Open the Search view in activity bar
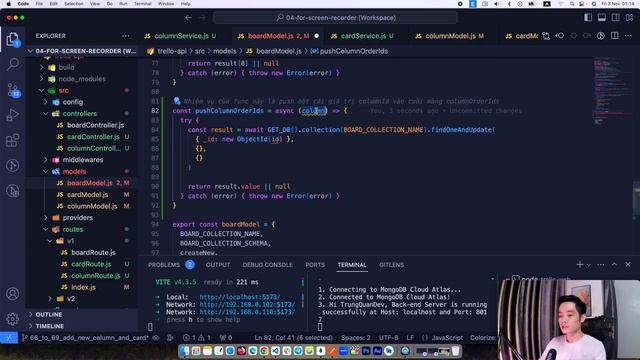The width and height of the screenshot is (640, 360). coord(13,64)
